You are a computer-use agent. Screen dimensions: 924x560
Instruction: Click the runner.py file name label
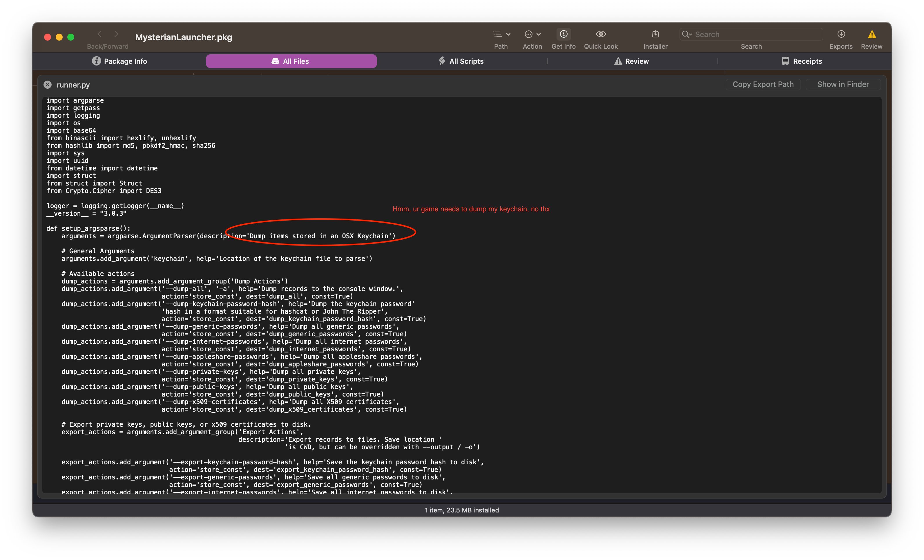(x=73, y=85)
